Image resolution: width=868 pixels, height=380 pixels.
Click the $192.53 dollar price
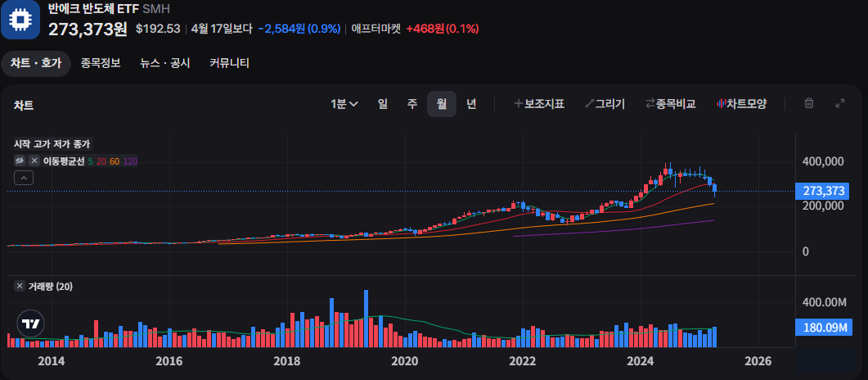[158, 29]
